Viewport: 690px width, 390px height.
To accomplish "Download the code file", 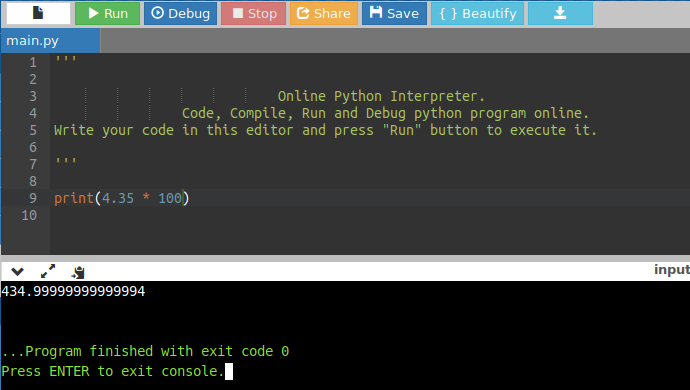I will 560,13.
